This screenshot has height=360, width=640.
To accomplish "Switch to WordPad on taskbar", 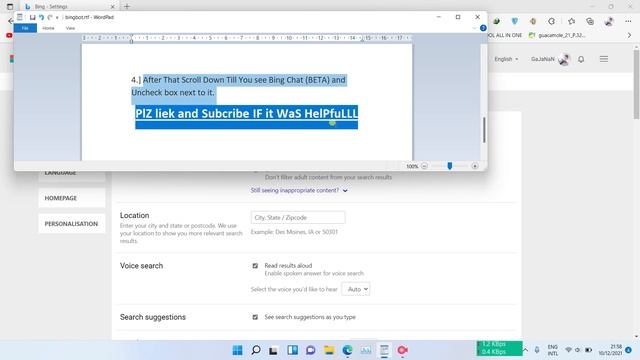I will point(384,350).
